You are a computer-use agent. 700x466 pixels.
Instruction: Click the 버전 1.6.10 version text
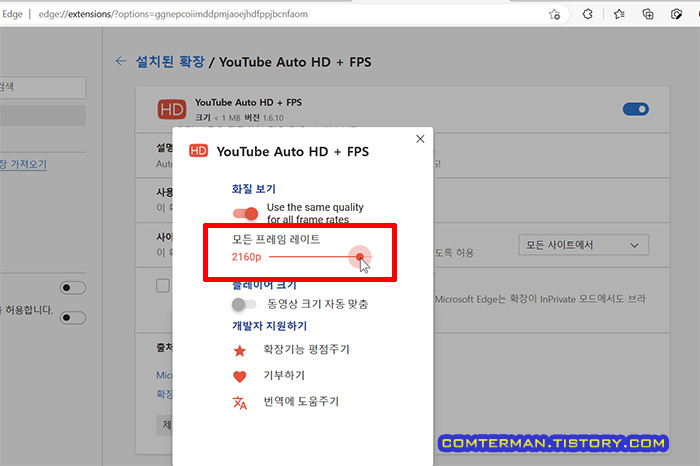click(x=264, y=118)
